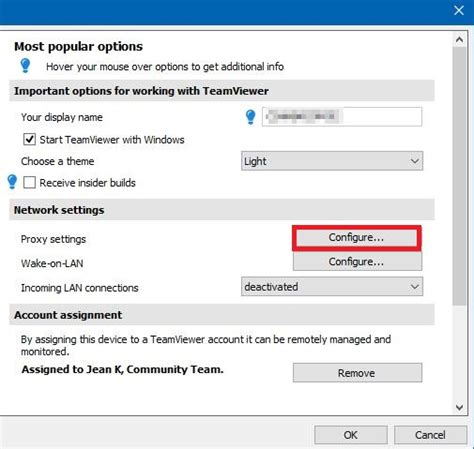Cancel the options dialog
474x449 pixels.
tap(430, 435)
